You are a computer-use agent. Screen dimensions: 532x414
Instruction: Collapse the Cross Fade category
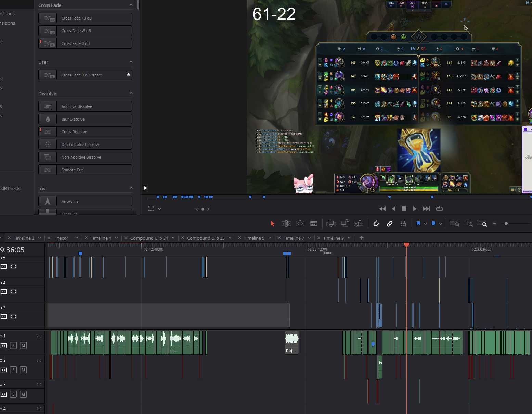(131, 5)
